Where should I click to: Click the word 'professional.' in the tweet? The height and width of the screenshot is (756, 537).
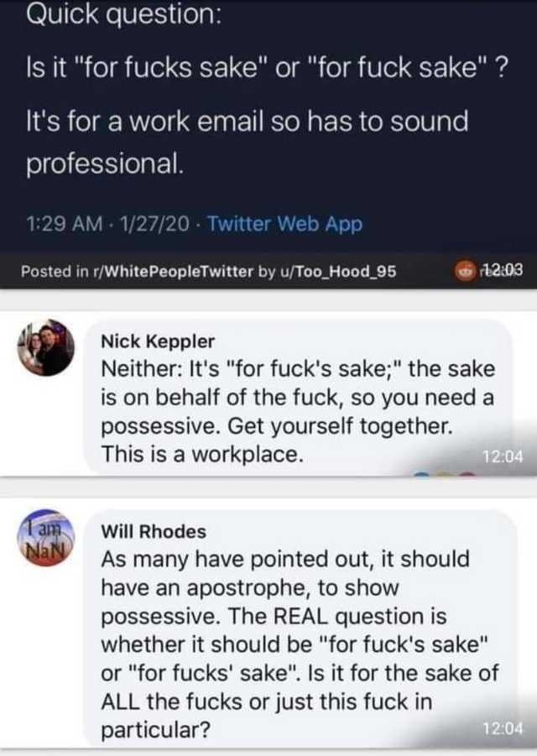click(105, 164)
